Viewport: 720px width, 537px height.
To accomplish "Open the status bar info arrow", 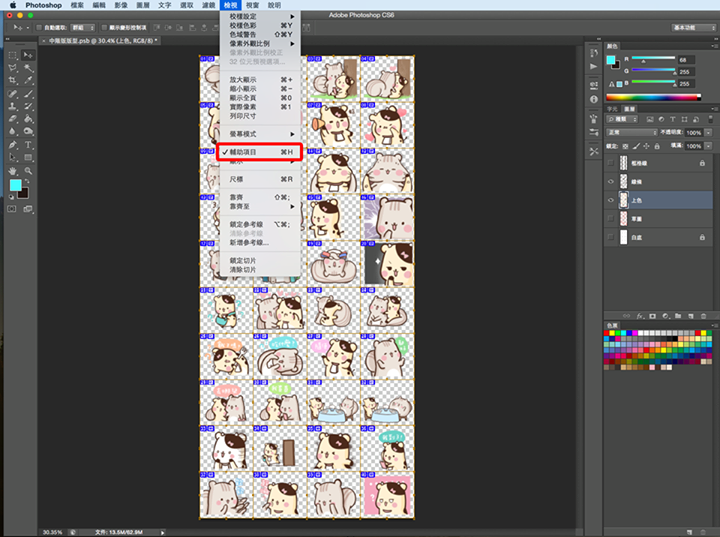I will [x=163, y=532].
